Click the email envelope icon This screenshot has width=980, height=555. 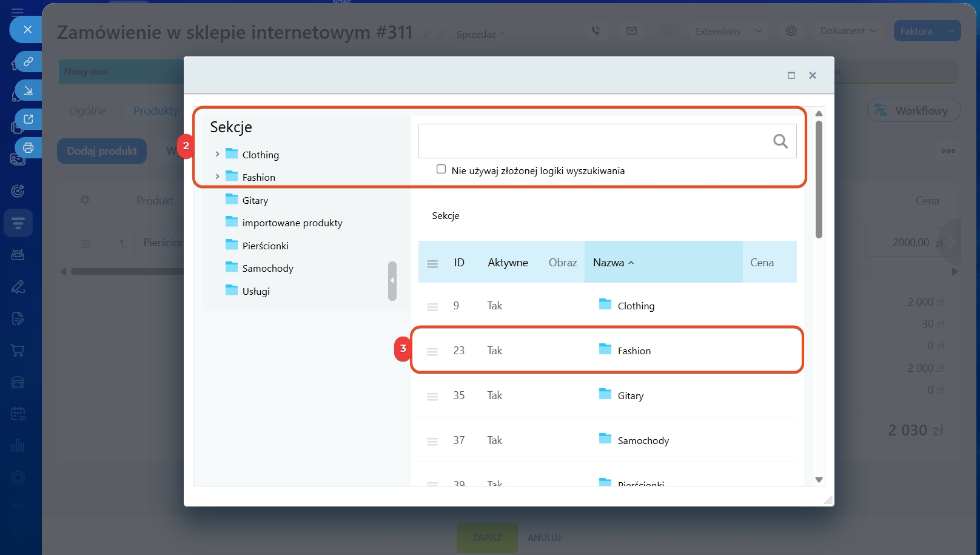(x=631, y=31)
